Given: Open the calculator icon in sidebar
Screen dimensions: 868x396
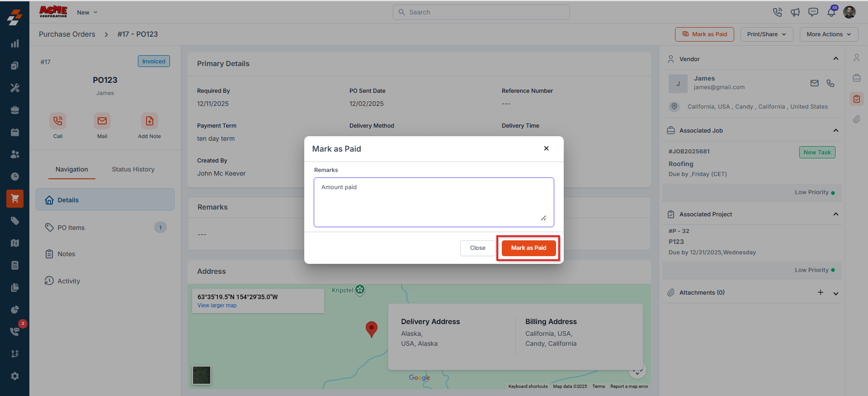Looking at the screenshot, I should [15, 265].
